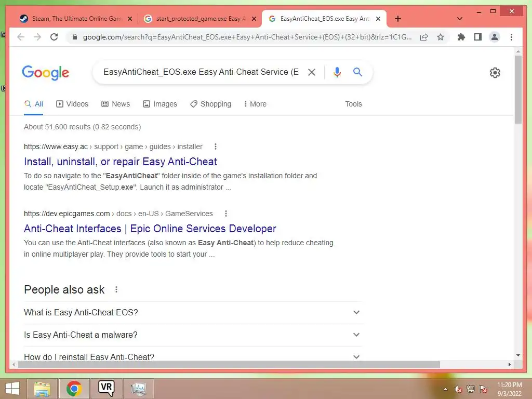Share this page from the address bar
532x399 pixels.
424,37
